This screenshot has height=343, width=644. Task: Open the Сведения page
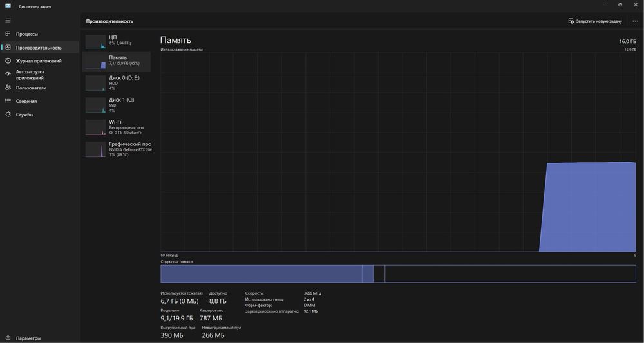pos(40,101)
